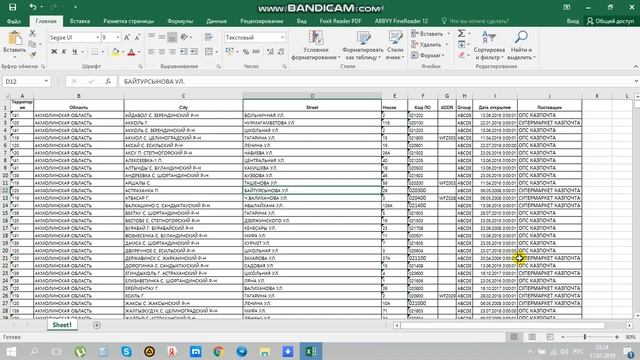Click Merge and Center icon
Image resolution: width=640 pixels, height=360 pixels.
[209, 52]
